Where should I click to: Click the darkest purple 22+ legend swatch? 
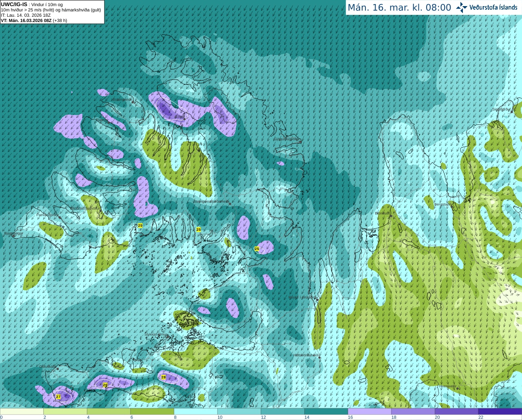coord(500,411)
